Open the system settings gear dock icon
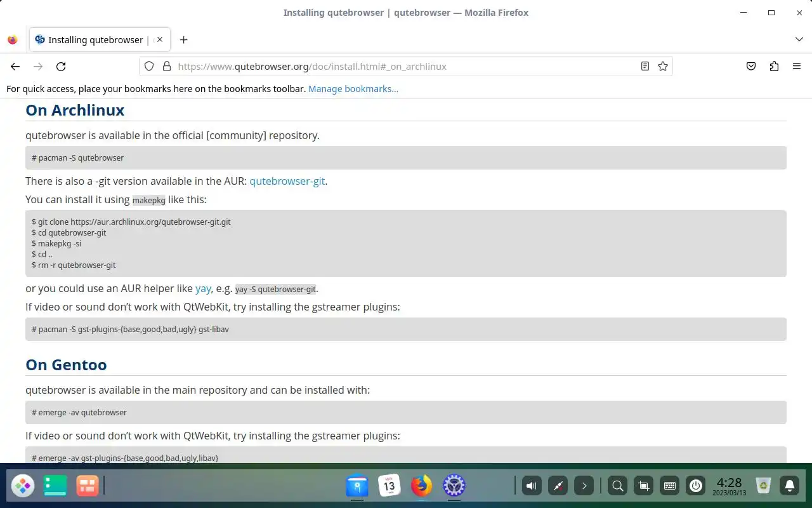 coord(454,486)
